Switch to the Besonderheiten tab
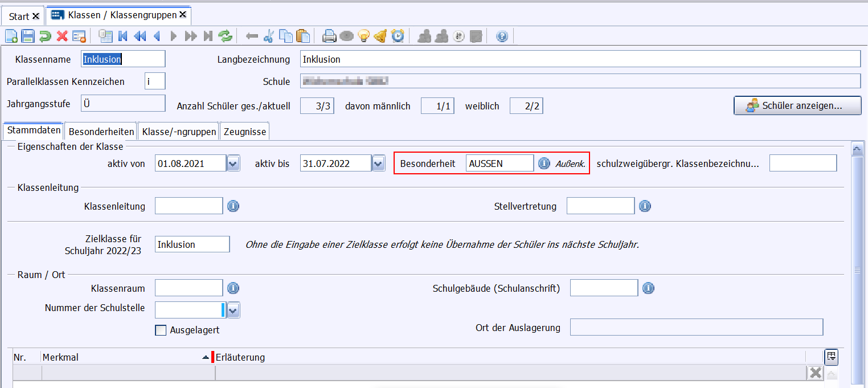This screenshot has height=388, width=868. 101,132
